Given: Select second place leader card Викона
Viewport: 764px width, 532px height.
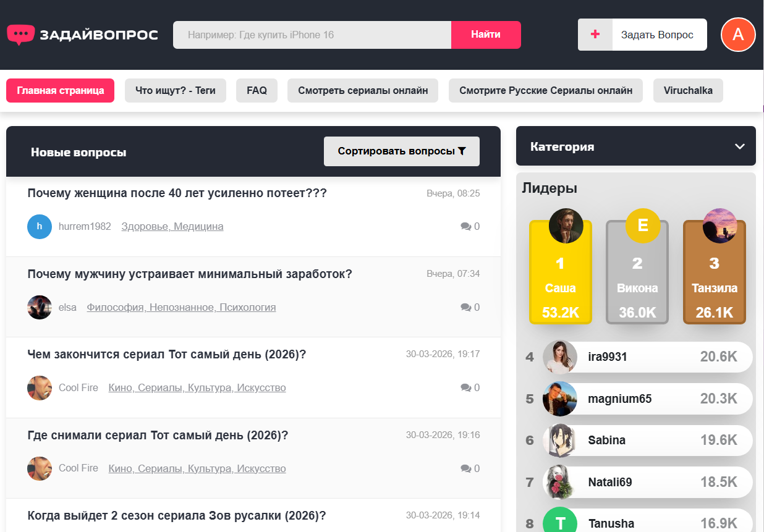Looking at the screenshot, I should 637,272.
